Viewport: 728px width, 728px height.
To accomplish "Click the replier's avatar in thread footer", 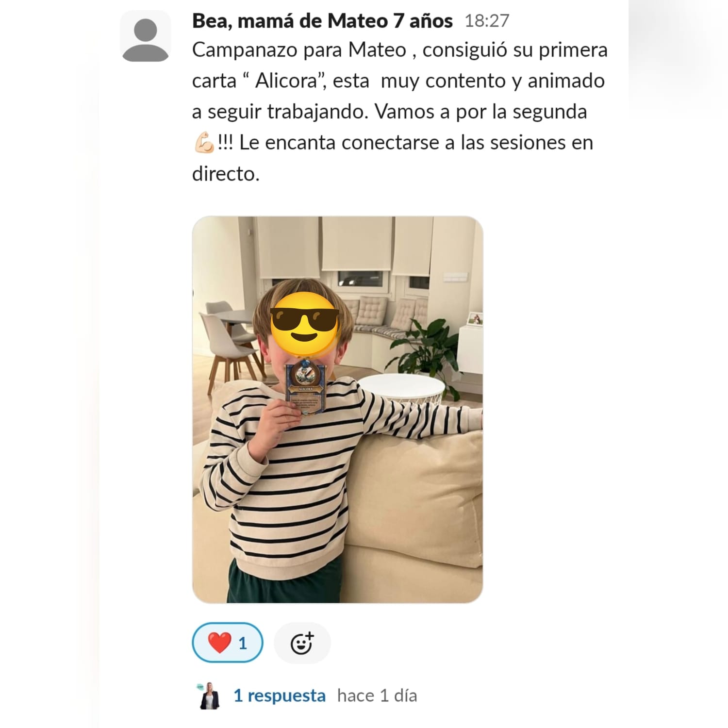I will 209,695.
